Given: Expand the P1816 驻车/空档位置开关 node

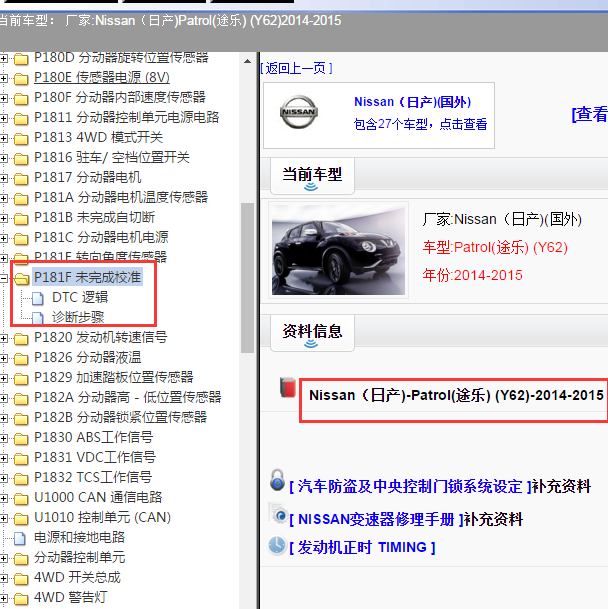Looking at the screenshot, I should [x=3, y=158].
